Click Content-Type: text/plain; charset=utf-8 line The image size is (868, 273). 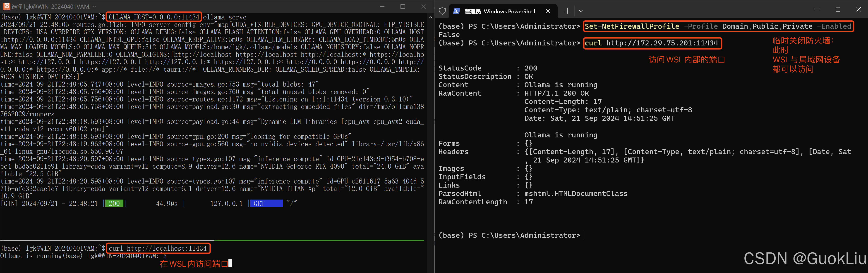tap(608, 110)
